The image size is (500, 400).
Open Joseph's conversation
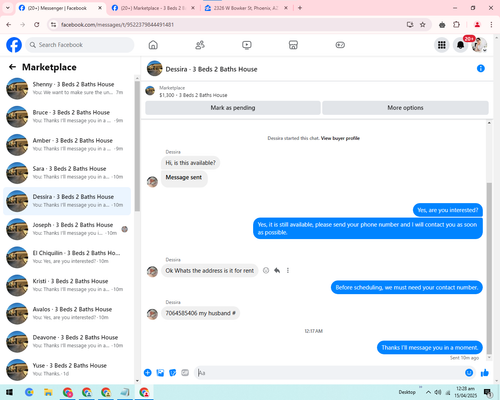coord(67,229)
